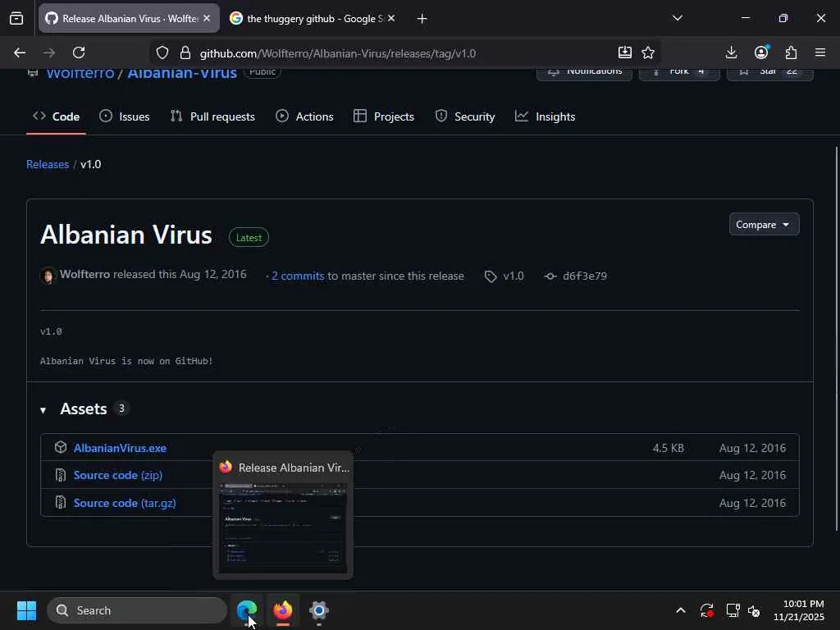Open Settings gear from taskbar

click(x=319, y=610)
